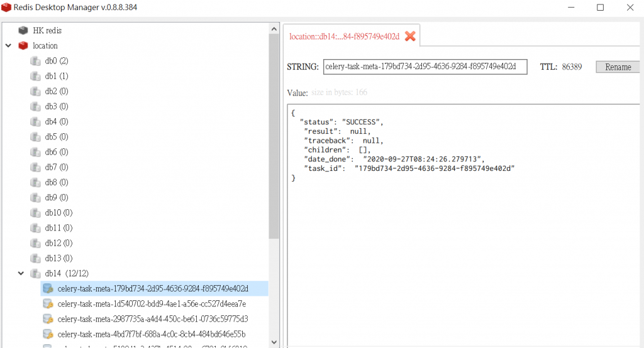The height and width of the screenshot is (348, 644).
Task: Select the db11 (0) database
Action: pos(58,228)
